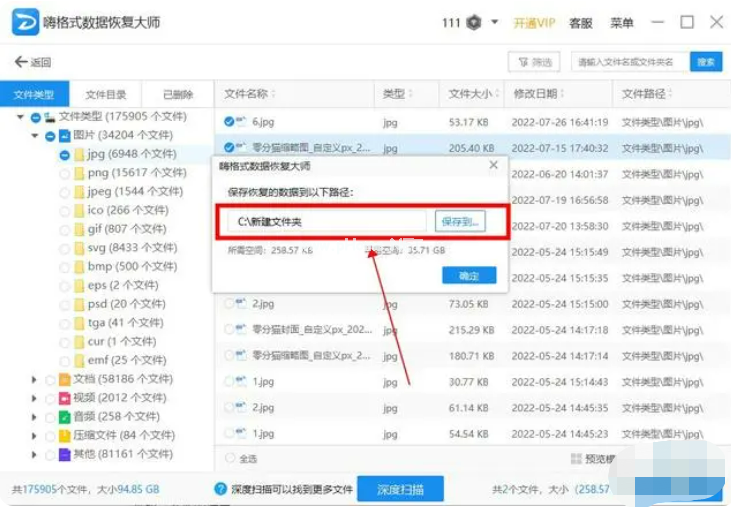Go back using the 返回 arrow
Image resolution: width=731 pixels, height=507 pixels.
click(x=32, y=62)
